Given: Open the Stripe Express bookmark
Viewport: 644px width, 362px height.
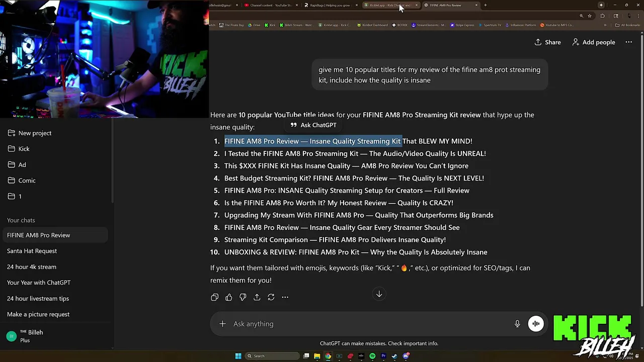Looking at the screenshot, I should [x=462, y=25].
